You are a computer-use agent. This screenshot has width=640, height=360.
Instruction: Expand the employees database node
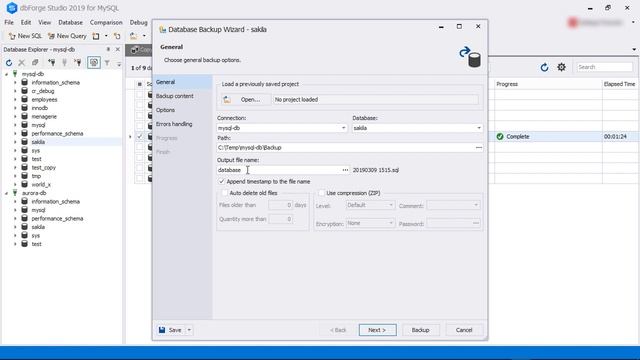point(15,100)
